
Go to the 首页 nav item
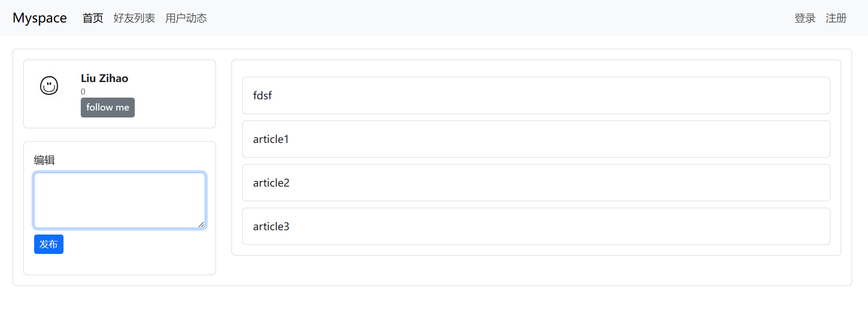(93, 18)
